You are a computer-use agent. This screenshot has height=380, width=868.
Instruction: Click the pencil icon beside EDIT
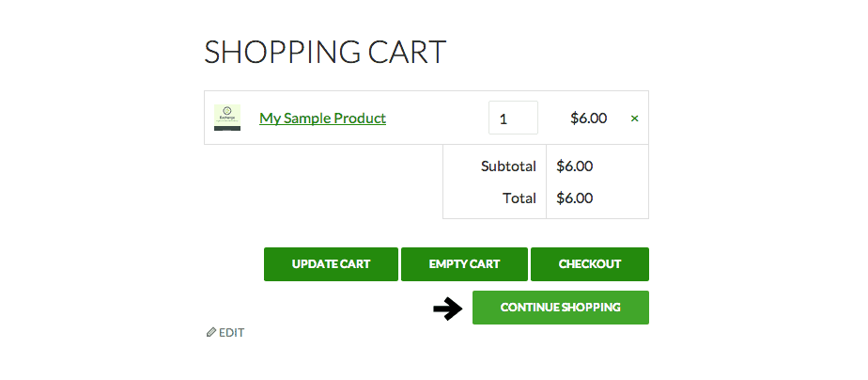[211, 332]
